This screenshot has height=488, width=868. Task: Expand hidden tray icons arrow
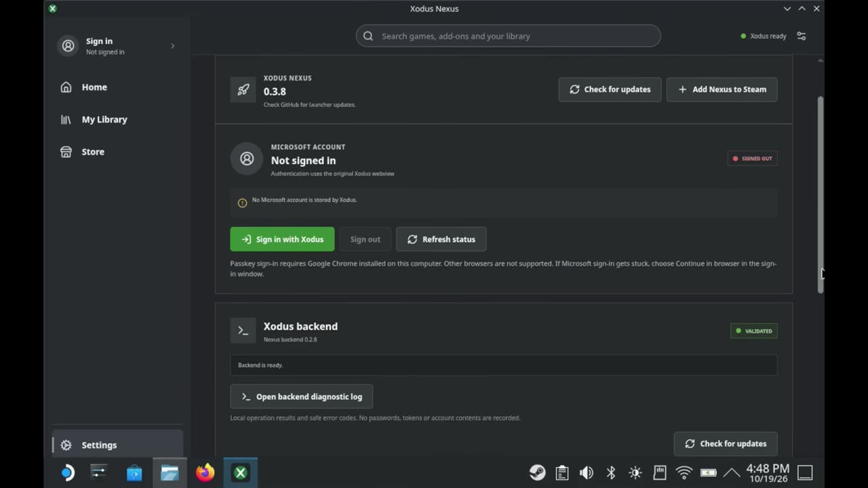pyautogui.click(x=732, y=472)
